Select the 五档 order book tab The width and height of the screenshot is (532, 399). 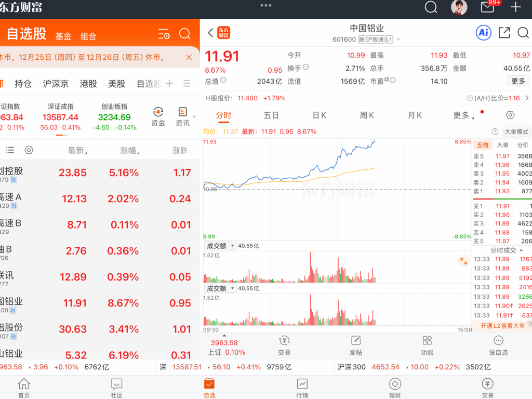[483, 145]
